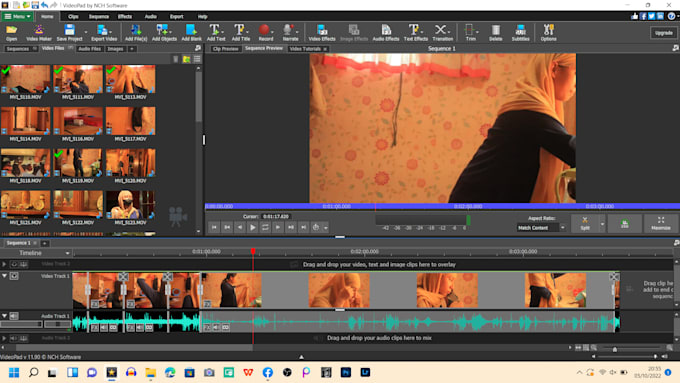The height and width of the screenshot is (383, 680).
Task: Select the Audio Files bin tab
Action: 89,49
